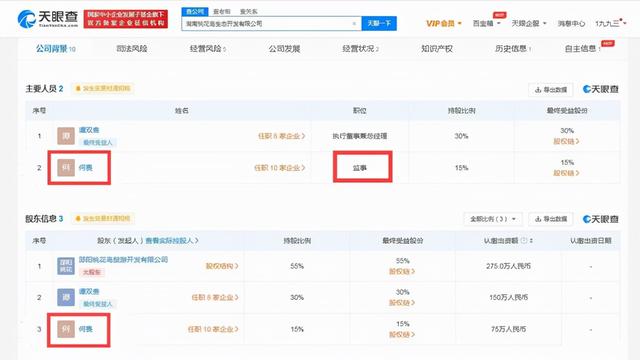Switch to the 经营风险 section tab
Image resolution: width=640 pixels, height=360 pixels.
(207, 49)
